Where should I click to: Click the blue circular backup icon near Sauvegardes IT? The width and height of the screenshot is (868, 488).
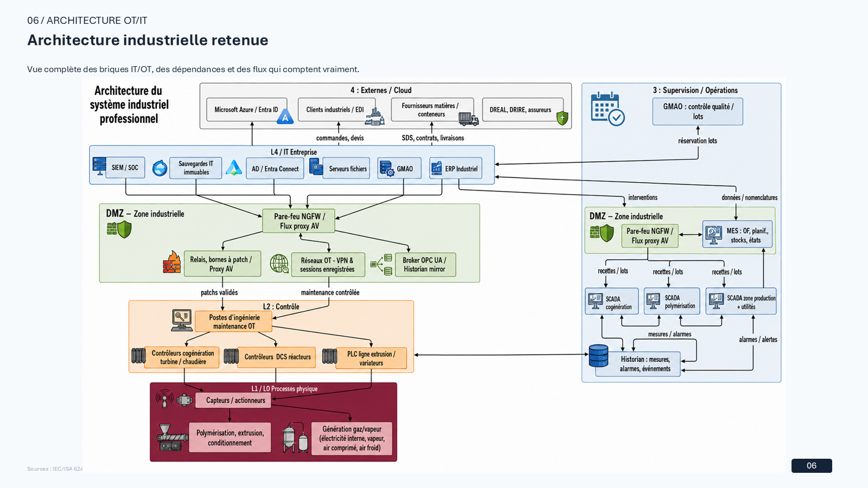pos(159,168)
